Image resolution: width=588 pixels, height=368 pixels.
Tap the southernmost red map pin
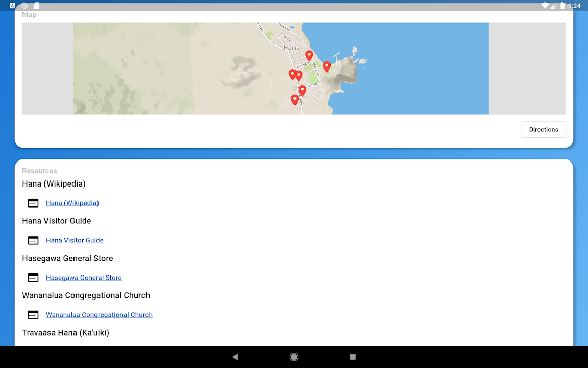pyautogui.click(x=295, y=99)
